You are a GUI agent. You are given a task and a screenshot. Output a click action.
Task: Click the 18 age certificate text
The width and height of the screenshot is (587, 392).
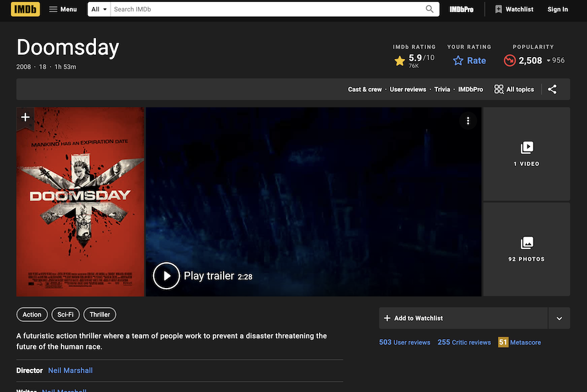click(43, 67)
